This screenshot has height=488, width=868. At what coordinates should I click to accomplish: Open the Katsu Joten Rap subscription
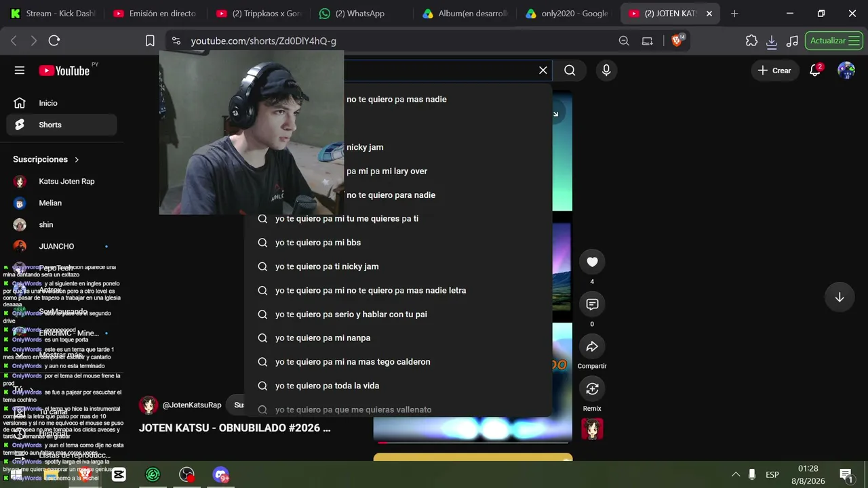tap(62, 182)
